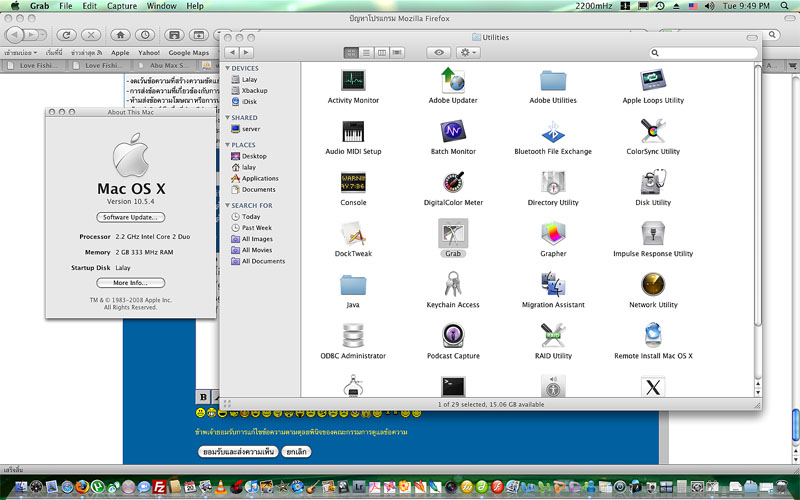The height and width of the screenshot is (500, 800).
Task: Select the DockTweak icon
Action: pos(353,234)
